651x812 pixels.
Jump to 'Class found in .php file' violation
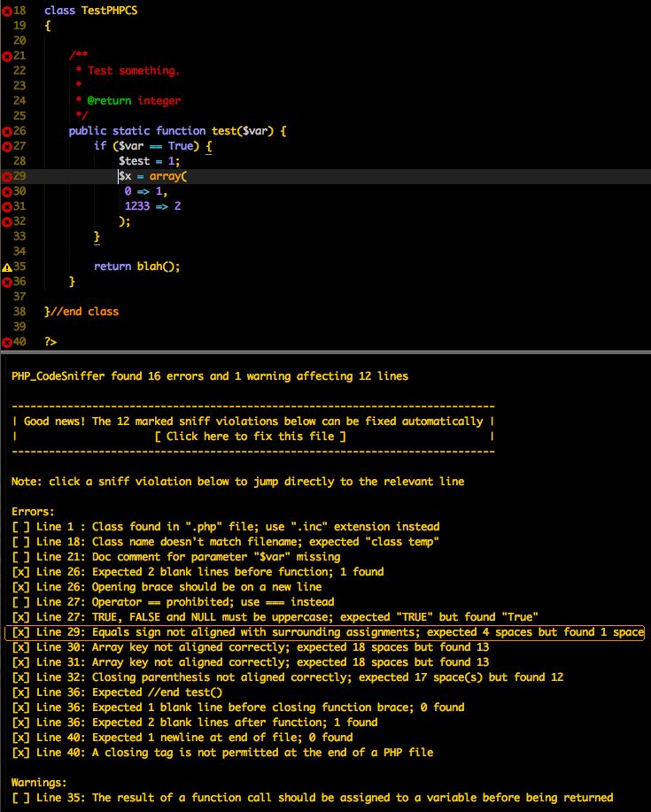[226, 527]
